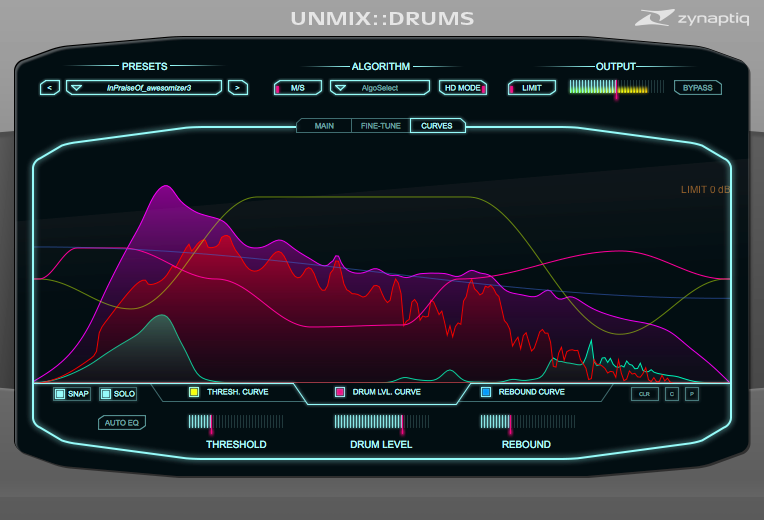This screenshot has height=520, width=764.
Task: Select the THRESH. CURVE tab
Action: click(x=229, y=392)
